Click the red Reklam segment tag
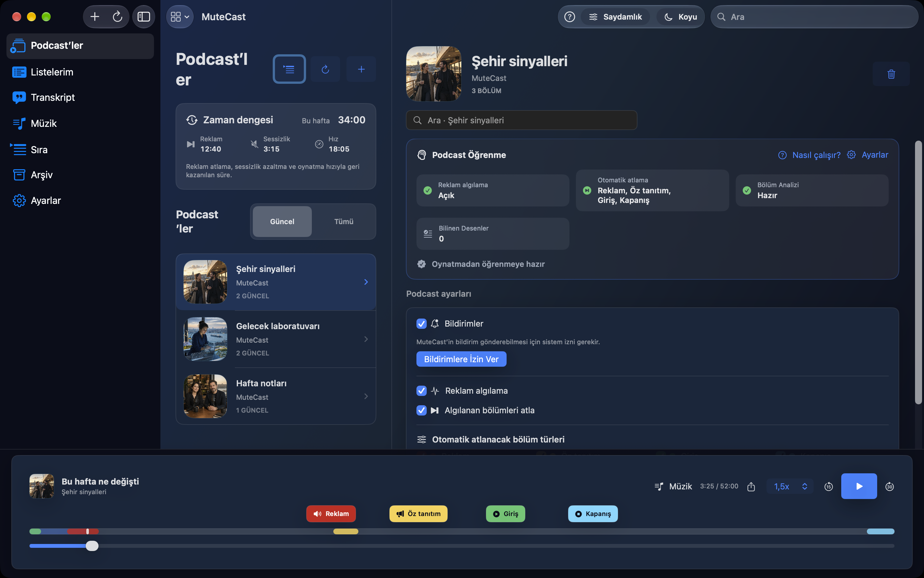 click(x=331, y=514)
